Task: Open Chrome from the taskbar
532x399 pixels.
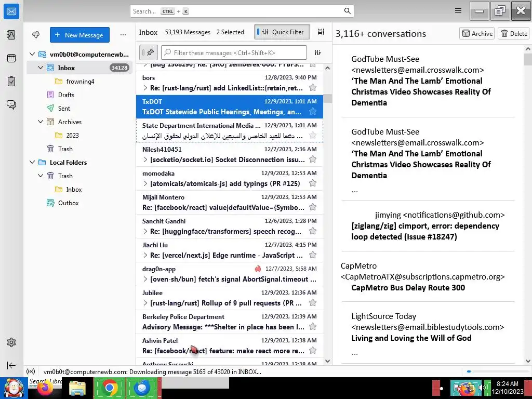Action: [109, 388]
